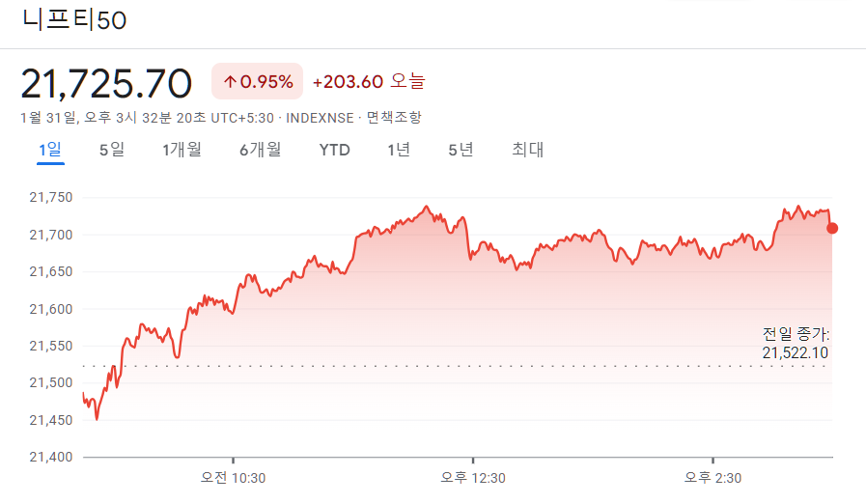Select the 최대 range tab
866x504 pixels.
point(528,150)
